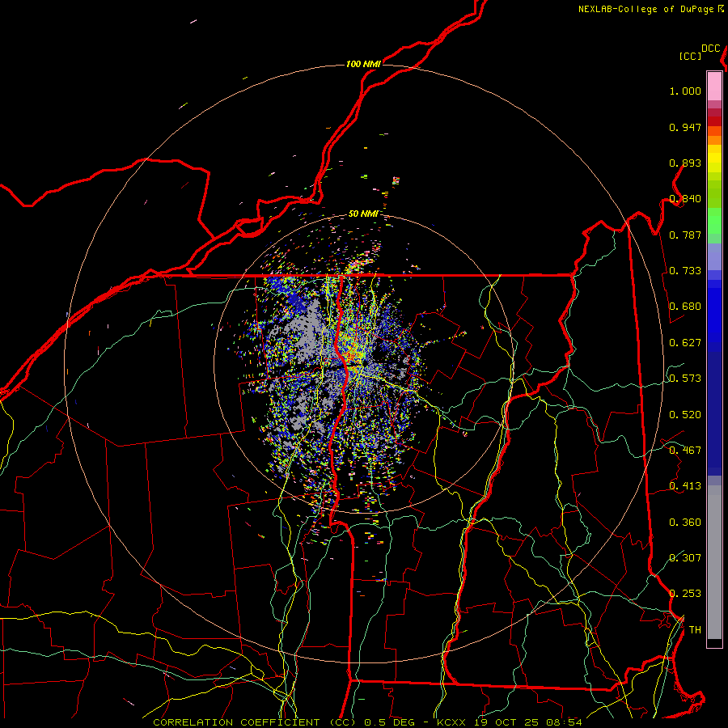Pick the lavender segment of the color bar
Viewport: 728px width, 728px height.
[x=714, y=256]
